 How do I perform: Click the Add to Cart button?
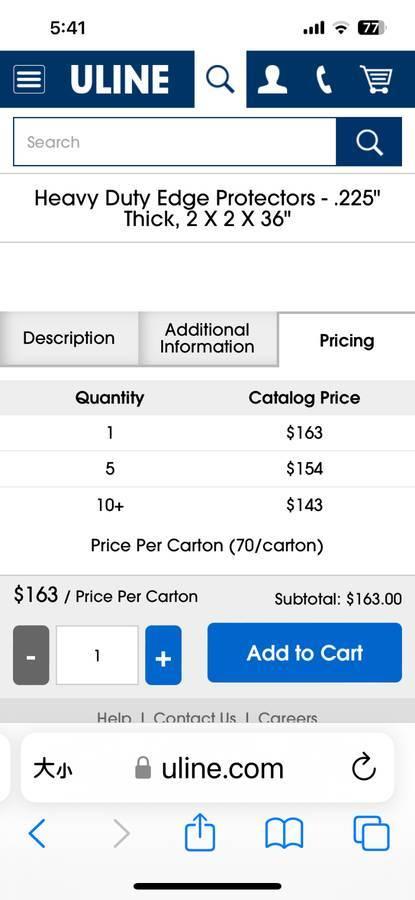click(305, 653)
